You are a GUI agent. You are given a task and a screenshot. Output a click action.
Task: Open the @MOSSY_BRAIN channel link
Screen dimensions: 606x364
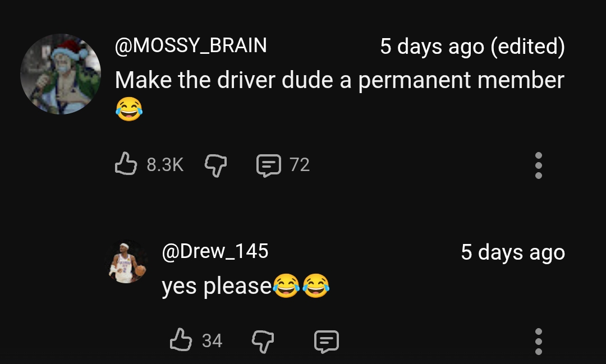(x=191, y=45)
